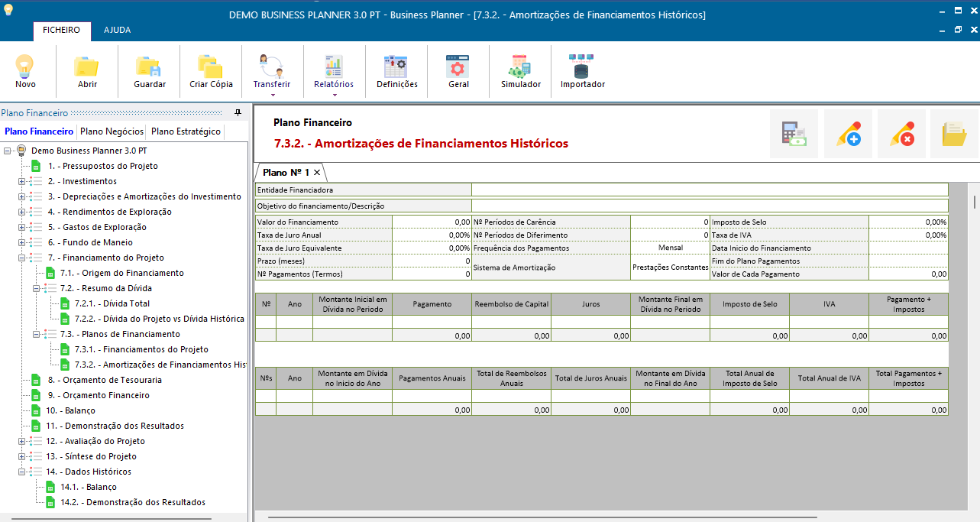
Task: Click the 'Prestações Constantes' amortization cell
Action: (670, 267)
